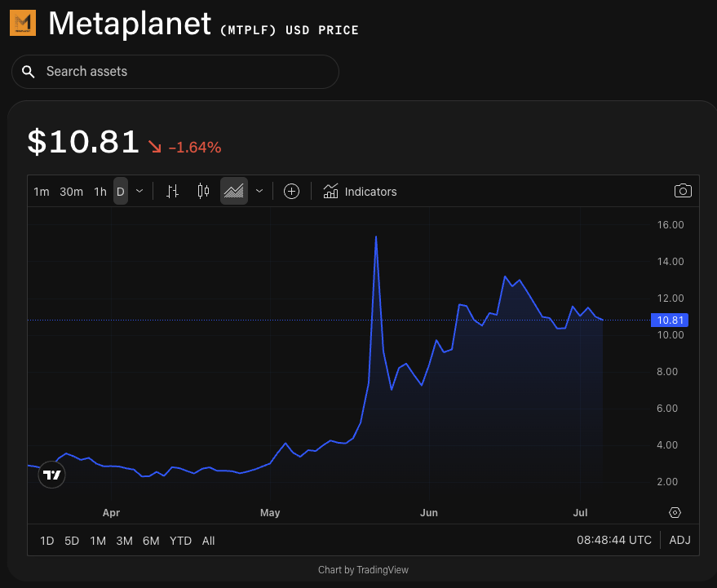Open the Indicators panel

click(x=360, y=191)
